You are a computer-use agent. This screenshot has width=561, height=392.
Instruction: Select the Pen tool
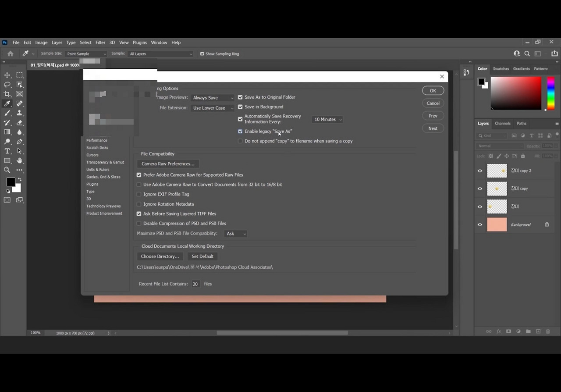[20, 142]
